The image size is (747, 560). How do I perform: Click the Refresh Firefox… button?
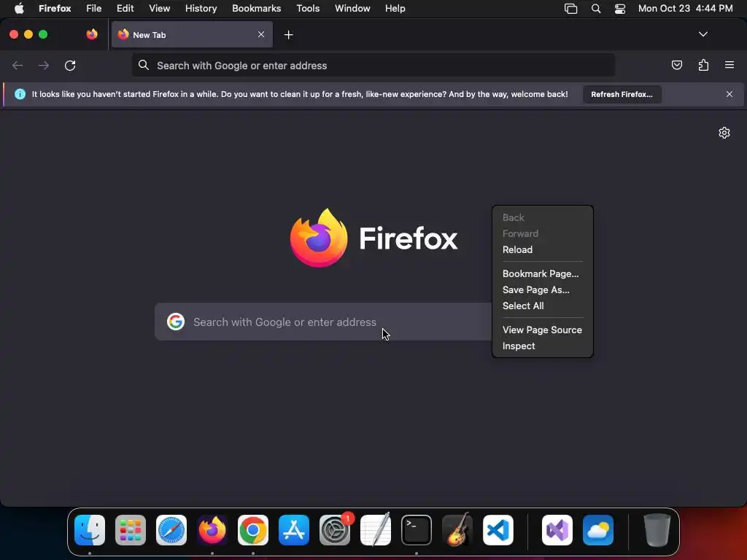pyautogui.click(x=622, y=94)
